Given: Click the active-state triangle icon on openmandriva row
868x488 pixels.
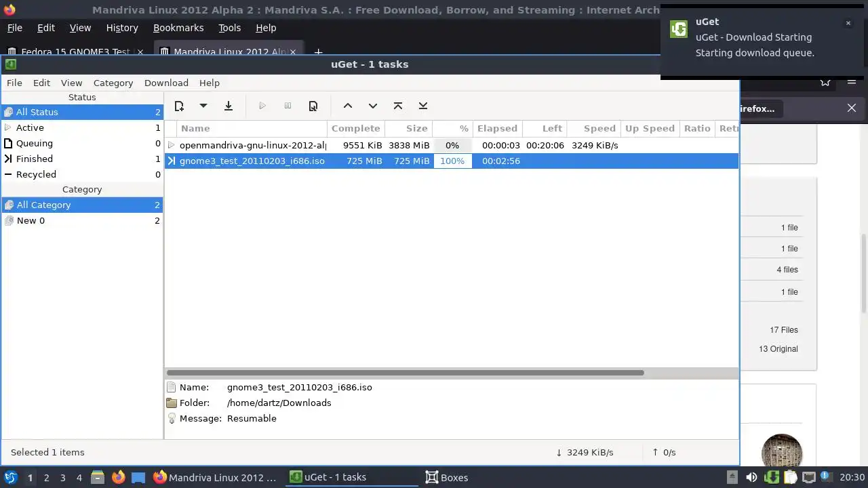Looking at the screenshot, I should coord(172,145).
